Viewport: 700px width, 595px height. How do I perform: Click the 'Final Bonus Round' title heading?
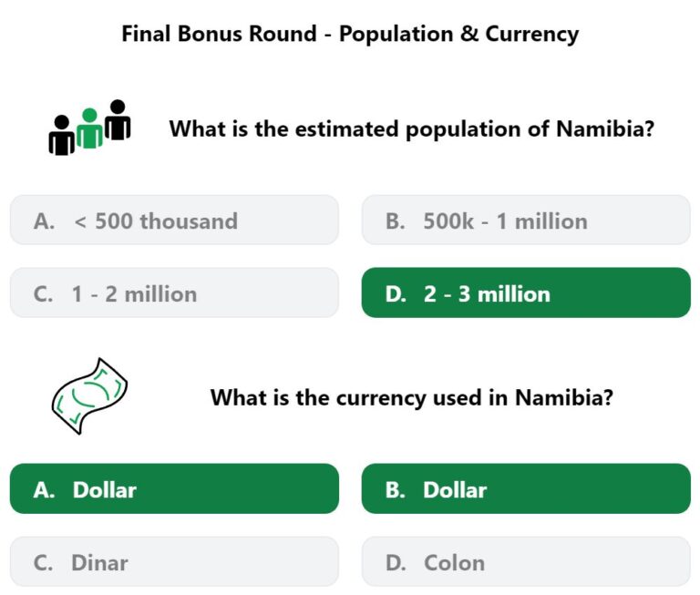tap(350, 34)
